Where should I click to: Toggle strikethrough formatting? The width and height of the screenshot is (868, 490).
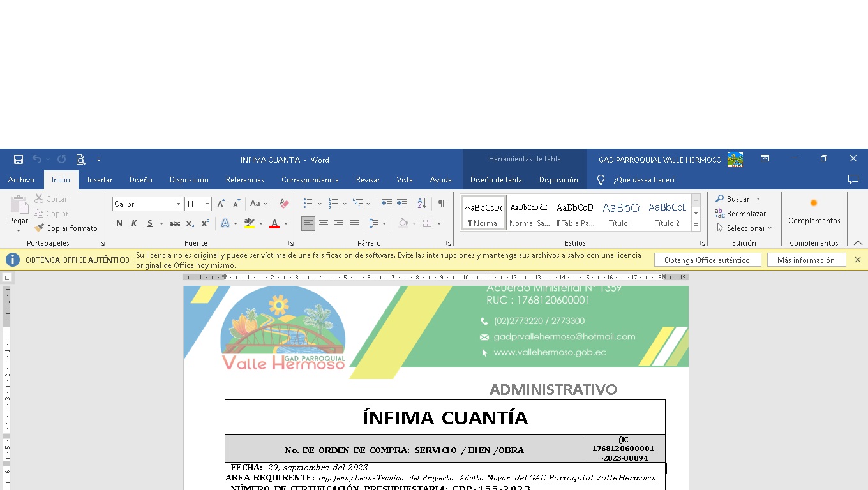click(174, 223)
